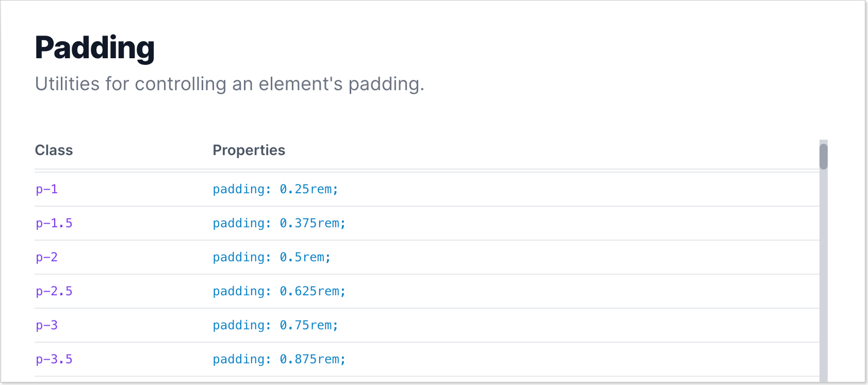Click the p-2.5 class cell
868x385 pixels.
(x=54, y=291)
